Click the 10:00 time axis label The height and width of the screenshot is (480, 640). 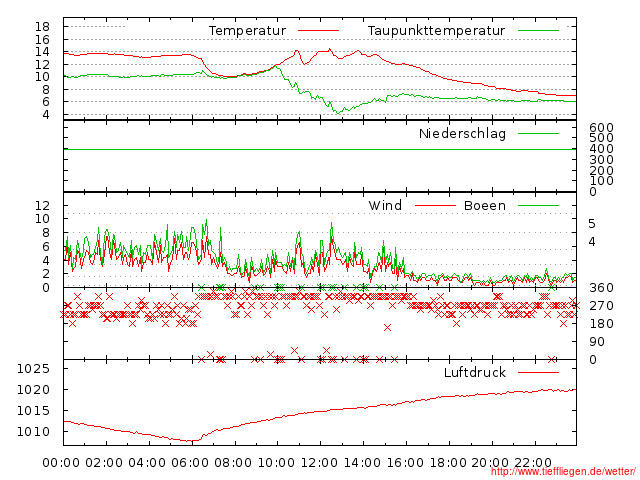(276, 463)
